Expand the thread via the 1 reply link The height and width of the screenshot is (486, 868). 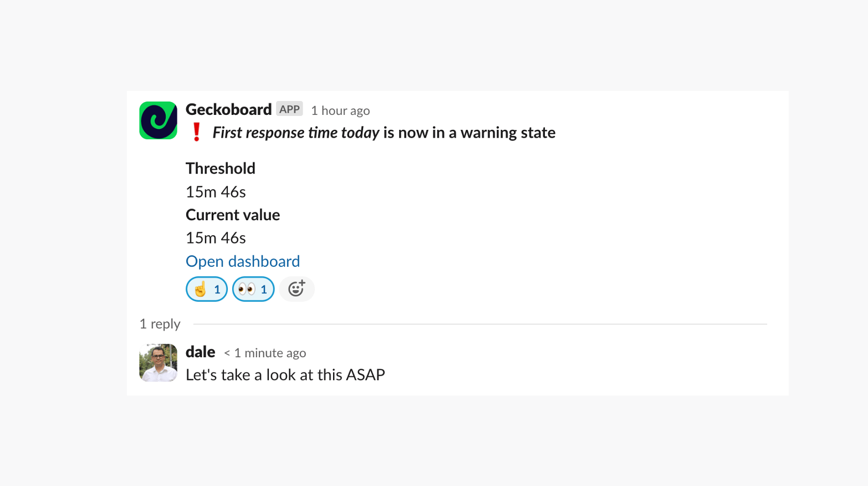coord(160,323)
